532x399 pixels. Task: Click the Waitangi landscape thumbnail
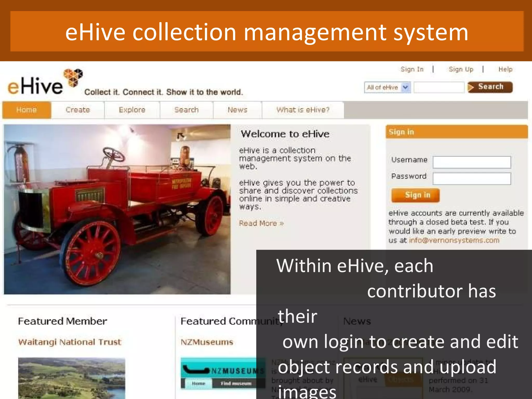tap(72, 378)
